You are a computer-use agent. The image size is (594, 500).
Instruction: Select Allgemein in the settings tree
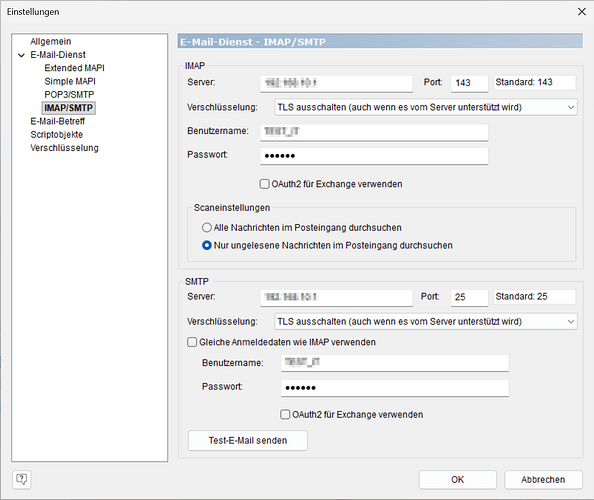(51, 41)
